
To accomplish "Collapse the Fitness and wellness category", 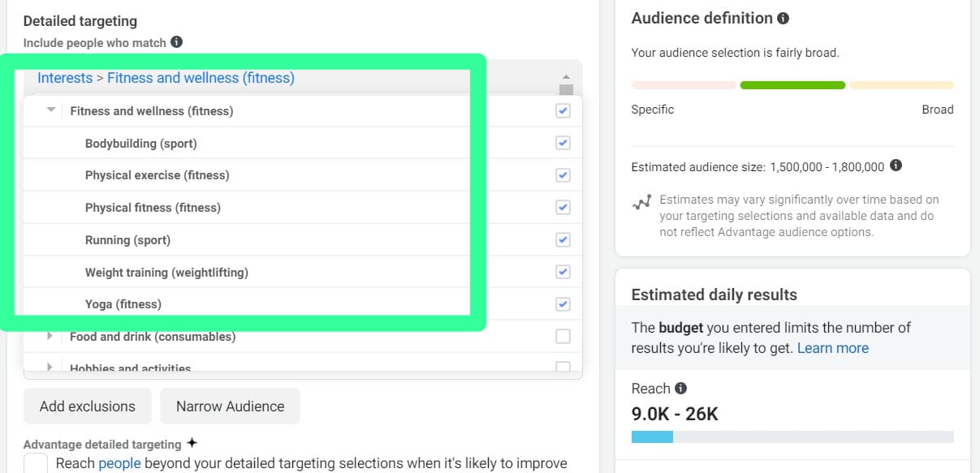I will coord(51,110).
